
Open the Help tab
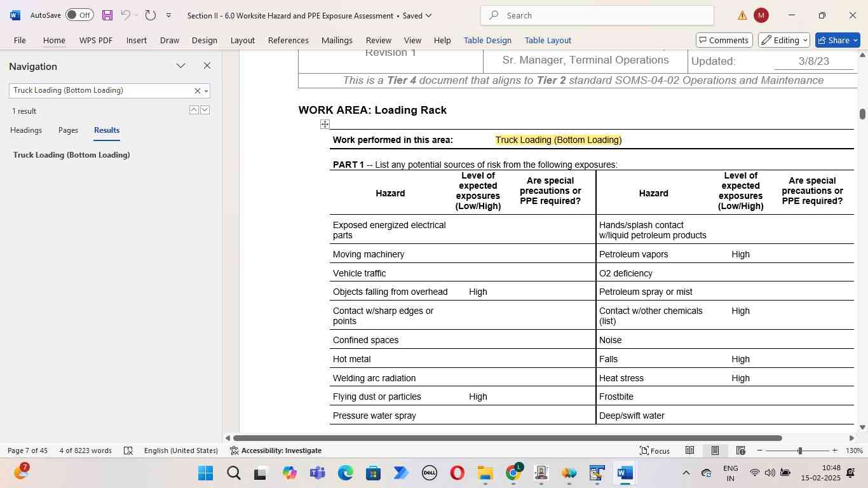(442, 40)
